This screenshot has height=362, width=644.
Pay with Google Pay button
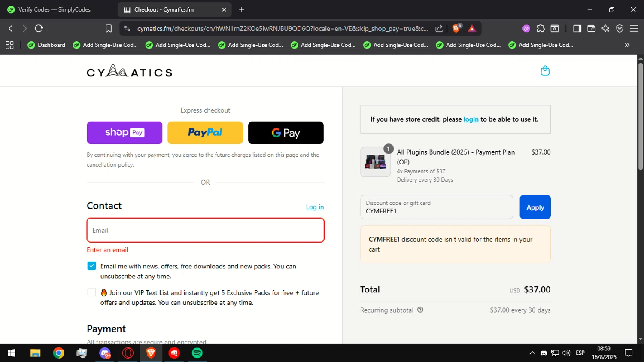286,133
